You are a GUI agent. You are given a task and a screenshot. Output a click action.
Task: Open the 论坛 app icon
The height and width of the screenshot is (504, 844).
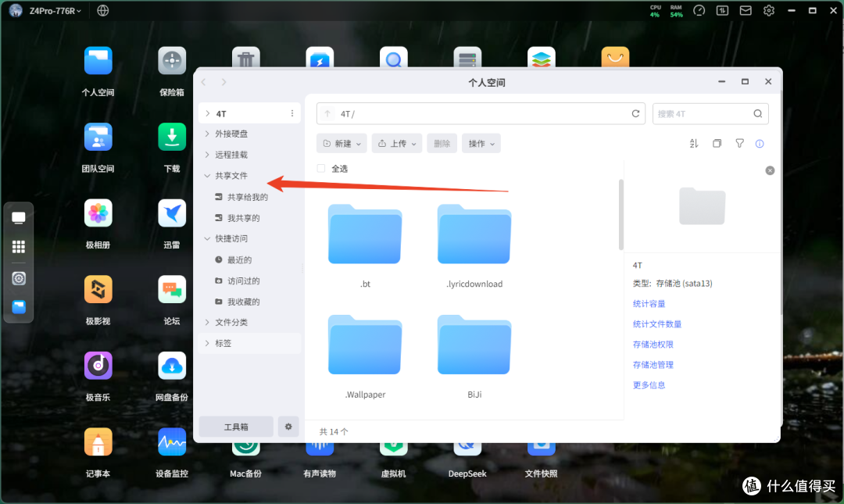coord(172,290)
